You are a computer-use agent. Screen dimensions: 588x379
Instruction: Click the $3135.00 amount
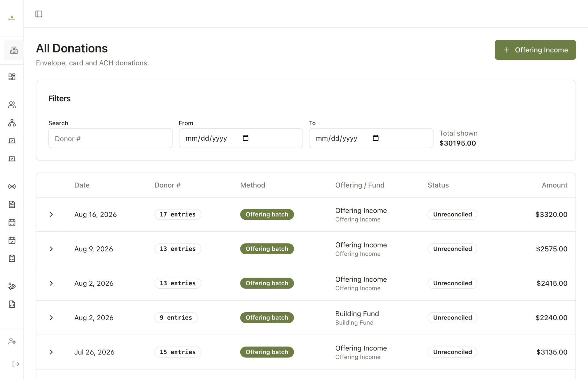[x=552, y=352]
